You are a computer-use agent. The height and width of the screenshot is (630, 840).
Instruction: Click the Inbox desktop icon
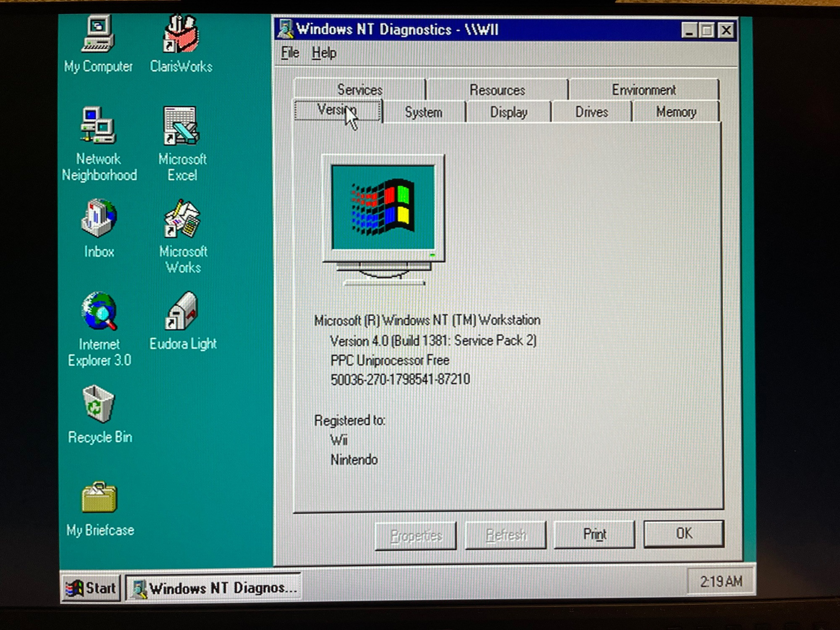click(x=98, y=218)
